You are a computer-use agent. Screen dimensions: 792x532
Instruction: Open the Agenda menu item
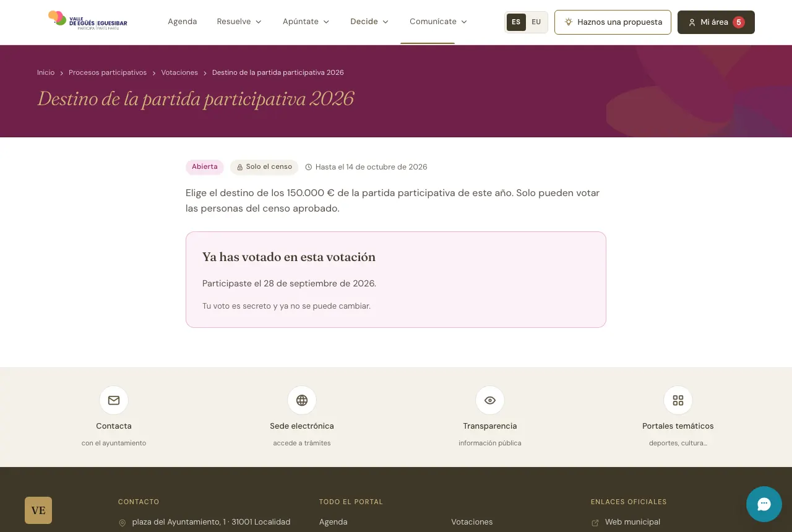pos(183,22)
